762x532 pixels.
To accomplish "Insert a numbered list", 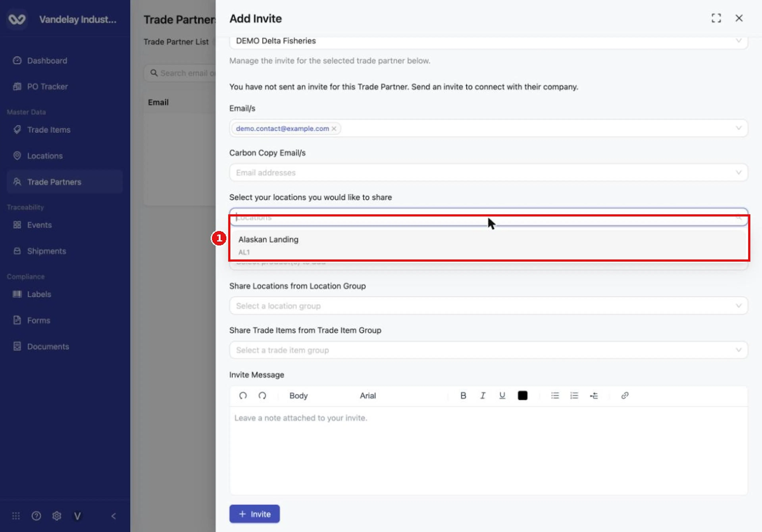I will pos(574,395).
